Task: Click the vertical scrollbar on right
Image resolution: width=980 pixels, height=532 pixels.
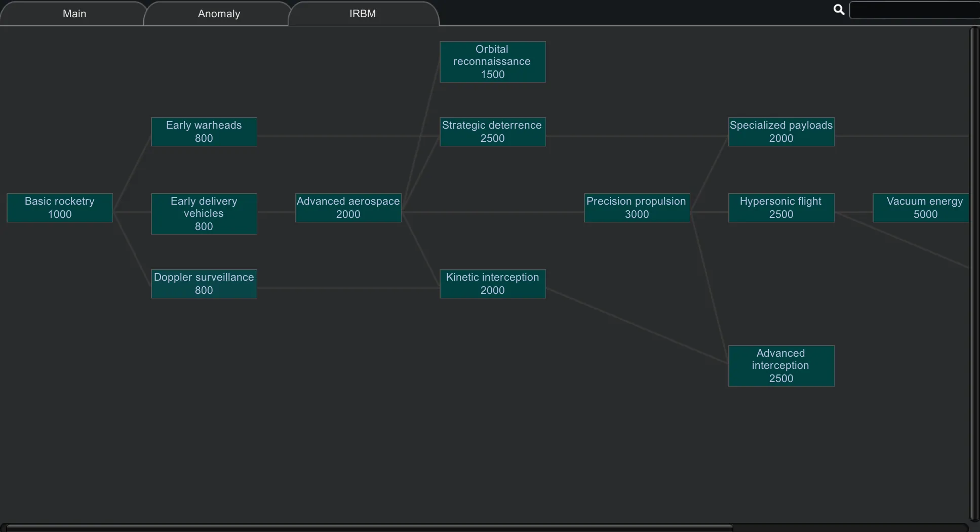Action: [x=974, y=274]
